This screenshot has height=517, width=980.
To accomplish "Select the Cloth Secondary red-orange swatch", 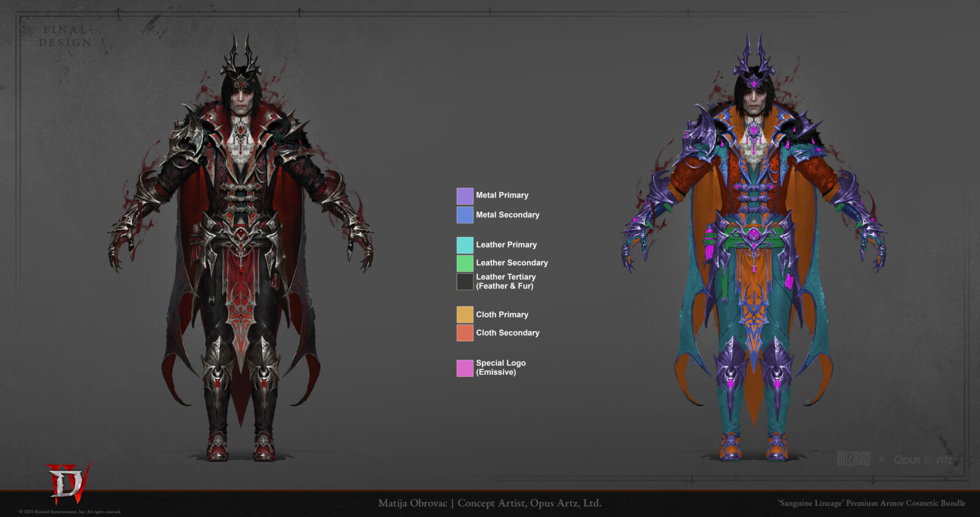I will pos(465,333).
